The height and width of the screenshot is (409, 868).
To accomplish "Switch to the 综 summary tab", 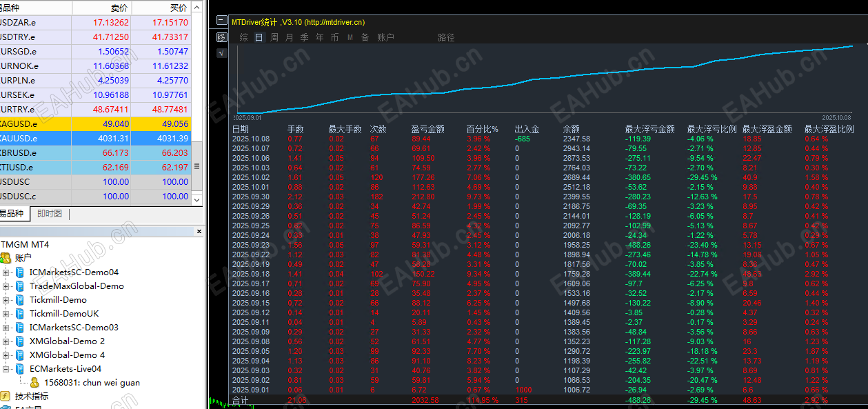I will (x=244, y=37).
